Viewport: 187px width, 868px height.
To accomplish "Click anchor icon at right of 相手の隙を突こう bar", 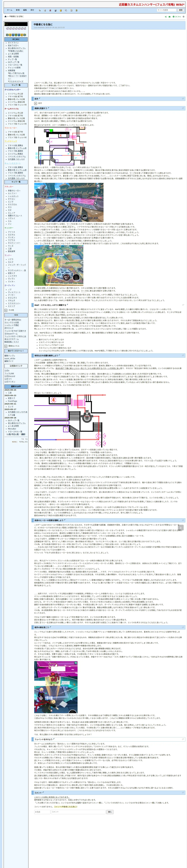I will (x=183, y=627).
